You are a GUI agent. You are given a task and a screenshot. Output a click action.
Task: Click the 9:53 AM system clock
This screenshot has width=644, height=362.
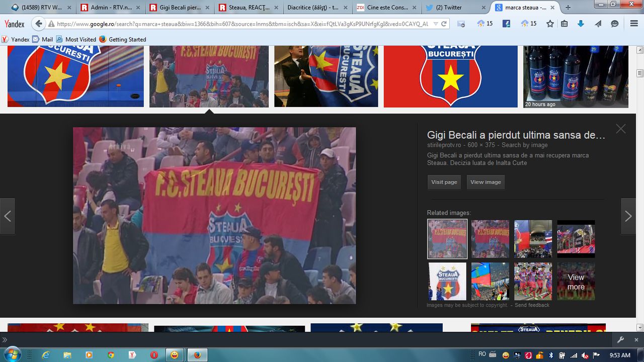[620, 355]
